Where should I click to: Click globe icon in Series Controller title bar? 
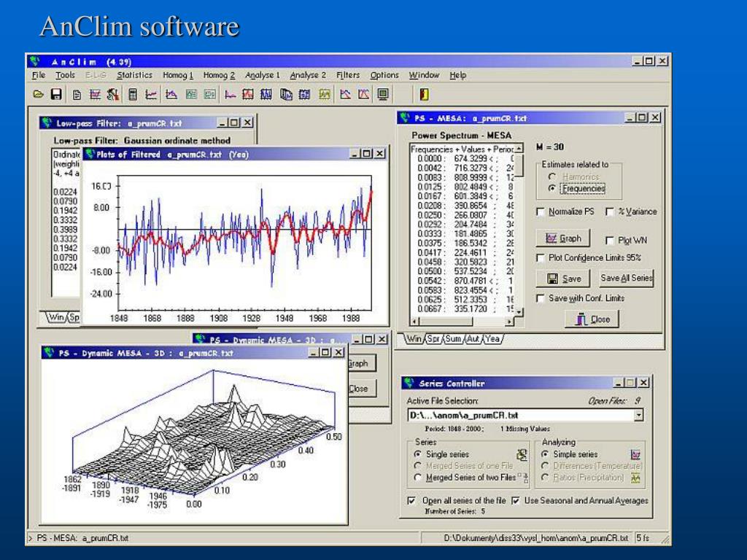click(409, 383)
